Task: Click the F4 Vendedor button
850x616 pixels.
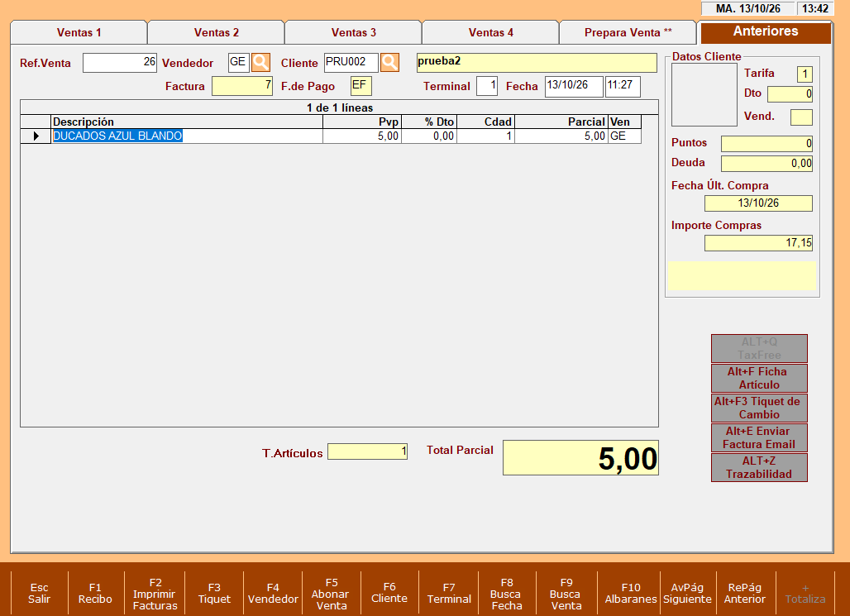Action: (273, 593)
